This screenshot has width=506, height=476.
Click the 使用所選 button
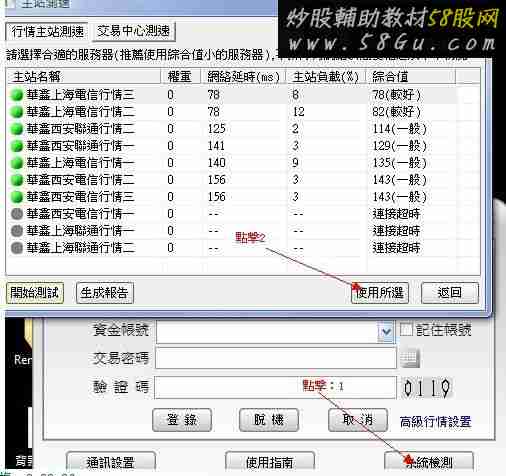click(380, 293)
